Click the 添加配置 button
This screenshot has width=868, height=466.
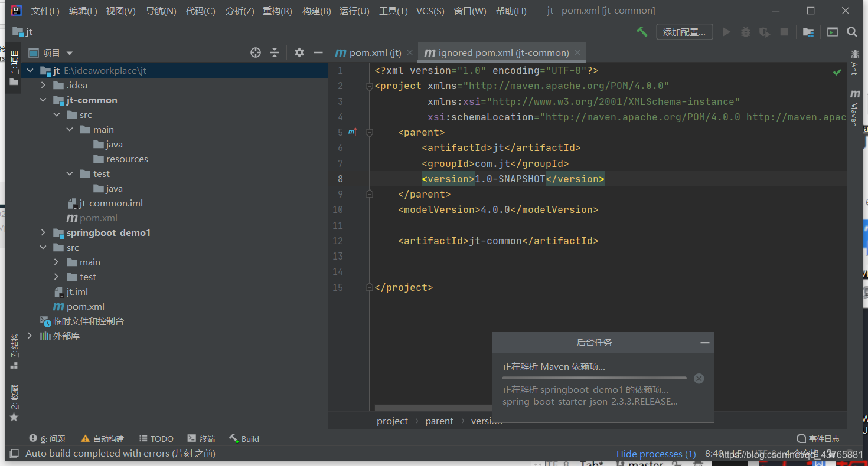tap(684, 32)
